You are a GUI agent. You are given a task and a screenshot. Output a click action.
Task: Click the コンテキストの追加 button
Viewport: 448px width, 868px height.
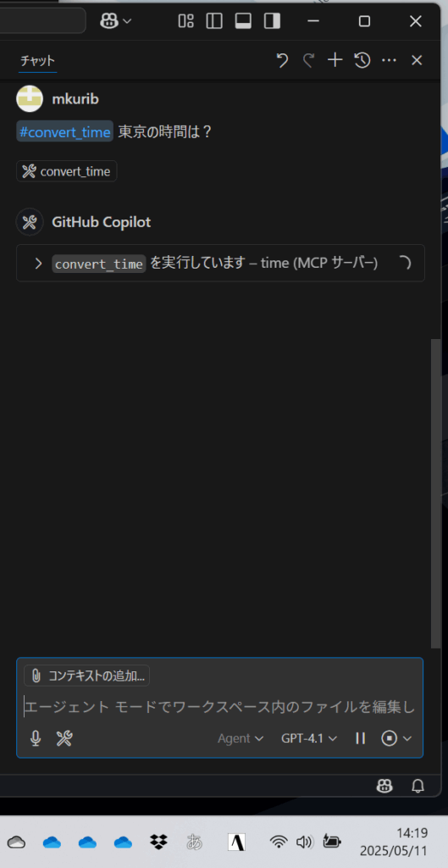(x=87, y=676)
